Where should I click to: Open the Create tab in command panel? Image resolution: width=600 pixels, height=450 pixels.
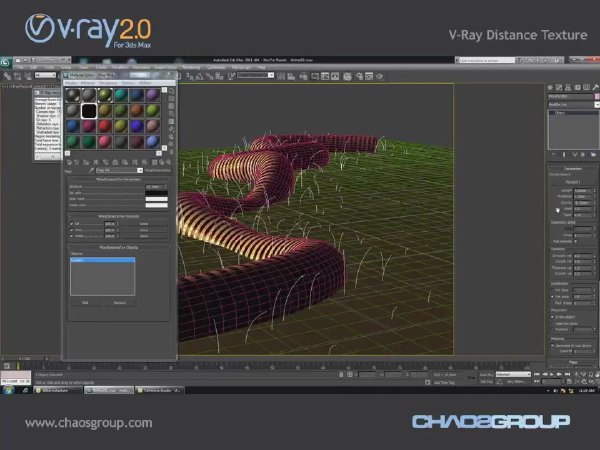click(x=550, y=88)
